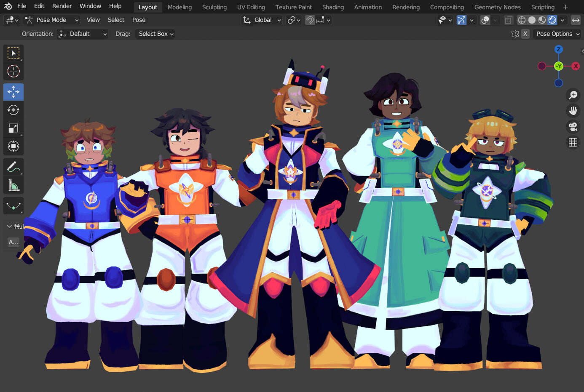This screenshot has height=392, width=584.
Task: Select the Cursor tool in toolbar
Action: [x=13, y=72]
